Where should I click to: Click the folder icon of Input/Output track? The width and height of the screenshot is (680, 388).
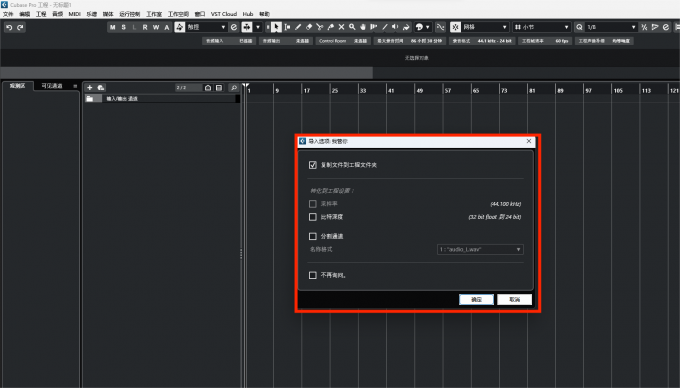90,98
